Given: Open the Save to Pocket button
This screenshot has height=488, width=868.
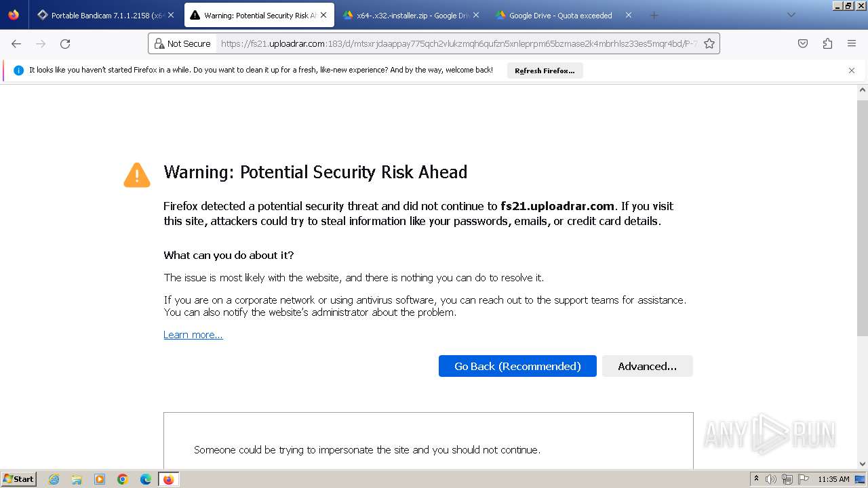Looking at the screenshot, I should (803, 44).
